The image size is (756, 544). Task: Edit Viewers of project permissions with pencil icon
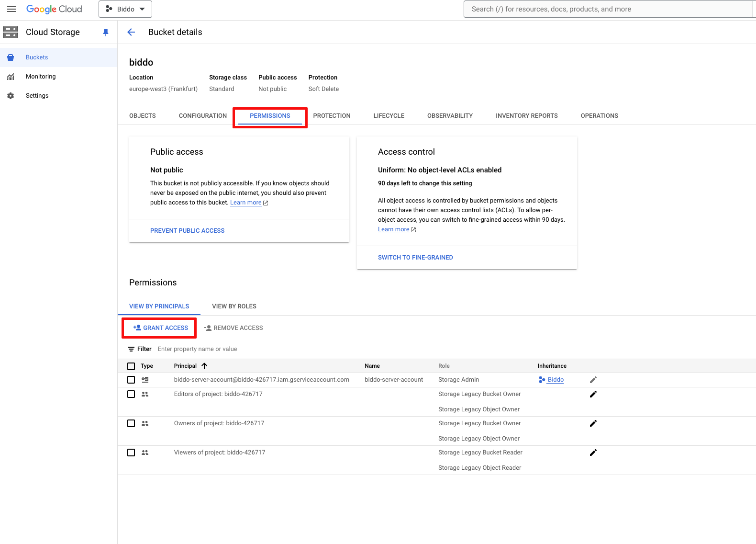pyautogui.click(x=593, y=453)
